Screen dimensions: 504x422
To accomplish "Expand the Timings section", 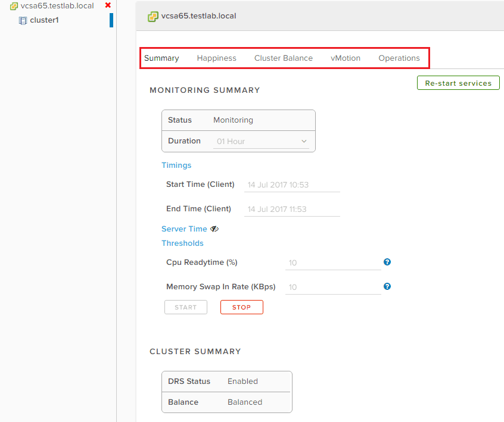I will (x=176, y=165).
